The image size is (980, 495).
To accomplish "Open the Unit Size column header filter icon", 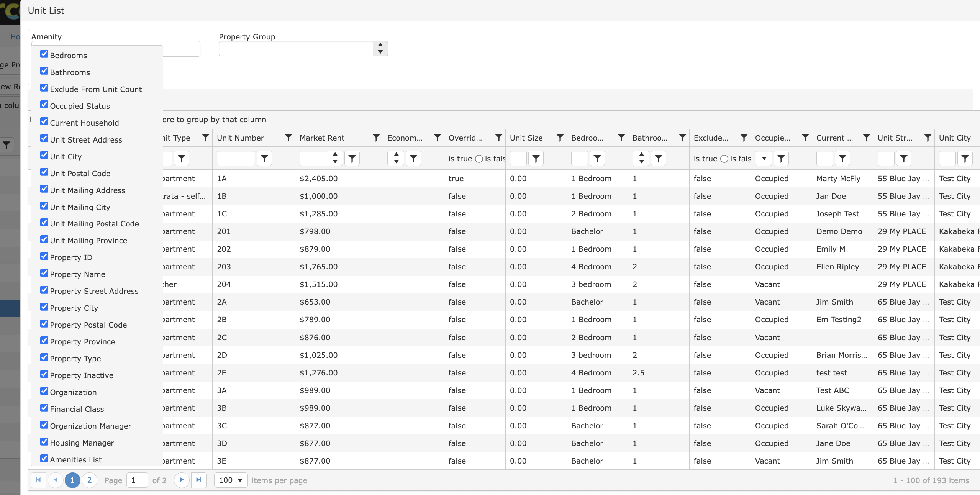I will pyautogui.click(x=560, y=138).
